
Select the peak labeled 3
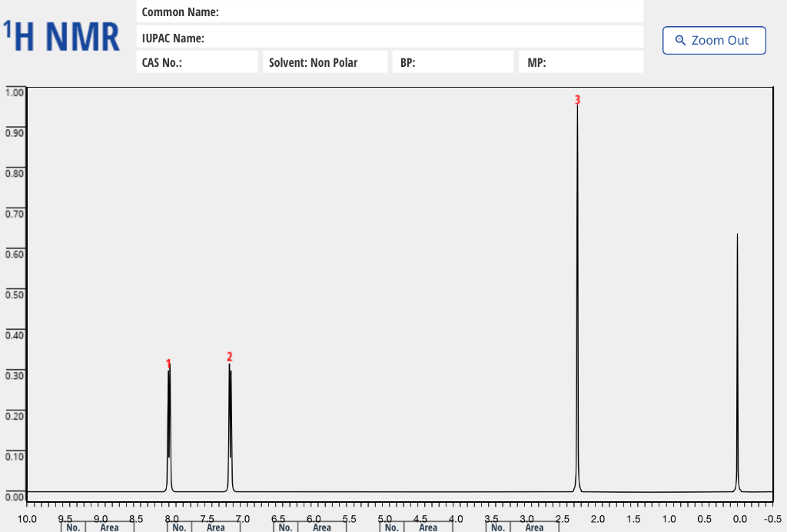[577, 231]
